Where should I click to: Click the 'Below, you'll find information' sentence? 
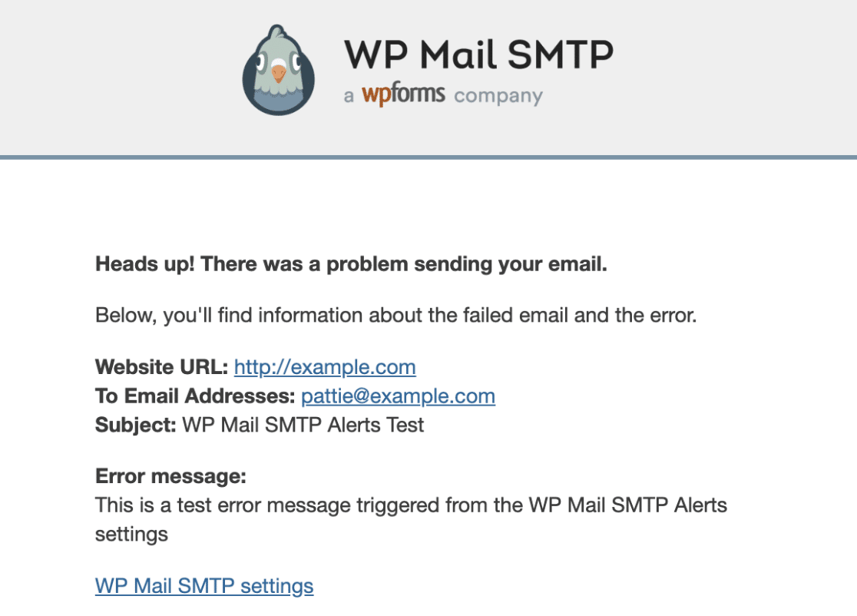(395, 316)
